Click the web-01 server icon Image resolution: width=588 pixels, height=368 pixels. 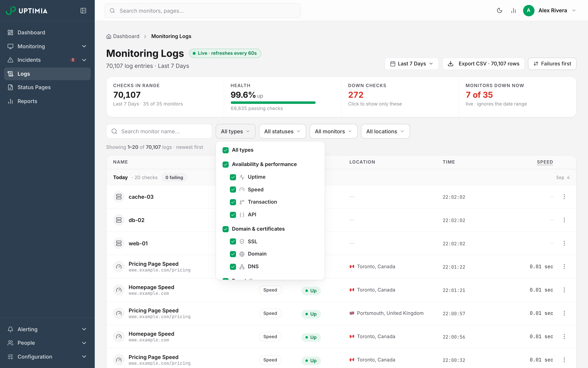click(x=119, y=243)
